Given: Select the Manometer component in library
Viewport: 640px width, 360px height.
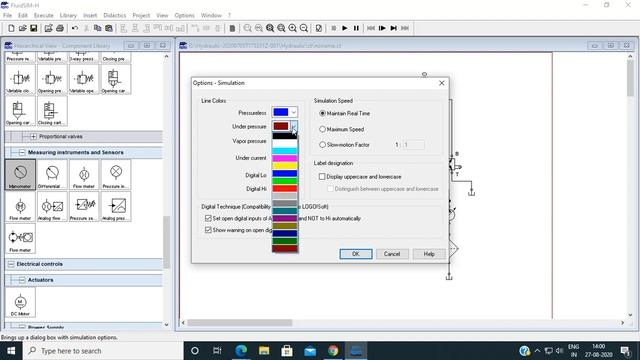Looking at the screenshot, I should [20, 175].
